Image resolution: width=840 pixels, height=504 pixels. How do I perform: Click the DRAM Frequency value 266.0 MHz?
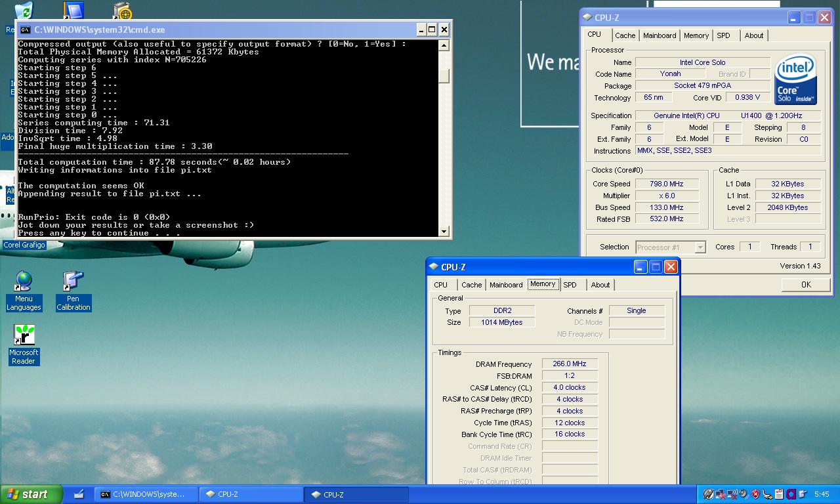[570, 364]
